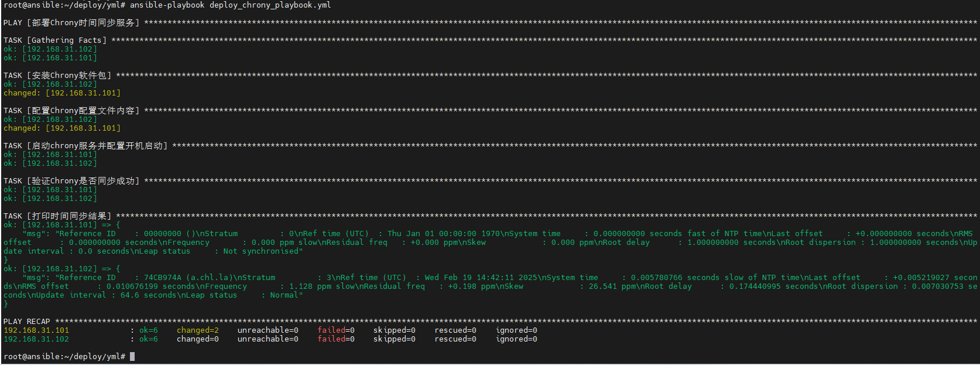980x365 pixels.
Task: Click the 'Thu Jan 01 00:00:00 1970' reference time
Action: (x=445, y=234)
